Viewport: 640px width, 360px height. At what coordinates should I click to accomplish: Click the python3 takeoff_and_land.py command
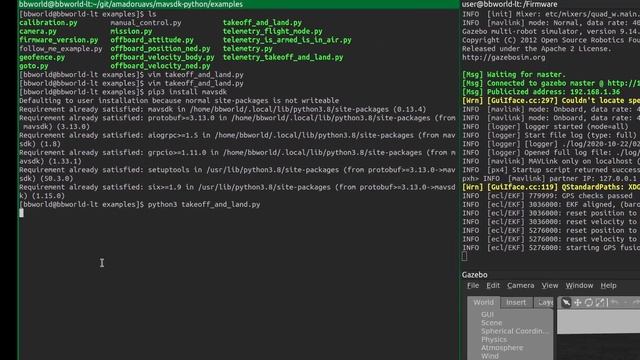(204, 204)
